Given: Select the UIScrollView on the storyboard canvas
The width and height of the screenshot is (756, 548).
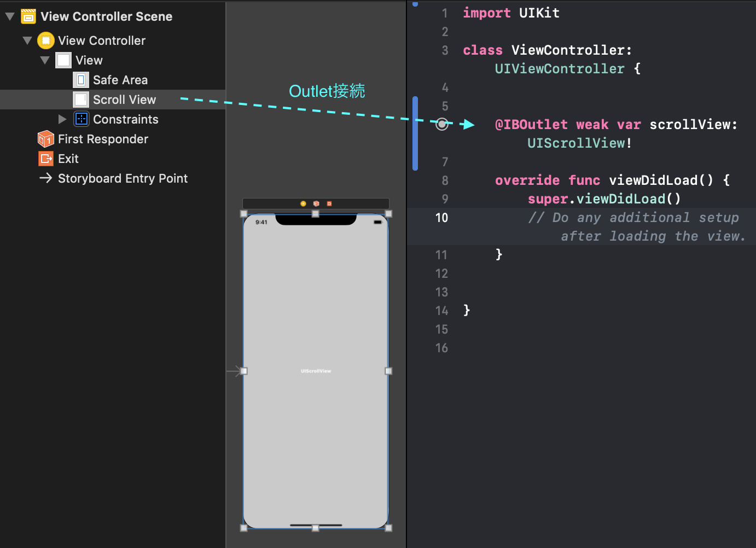Looking at the screenshot, I should pos(316,370).
